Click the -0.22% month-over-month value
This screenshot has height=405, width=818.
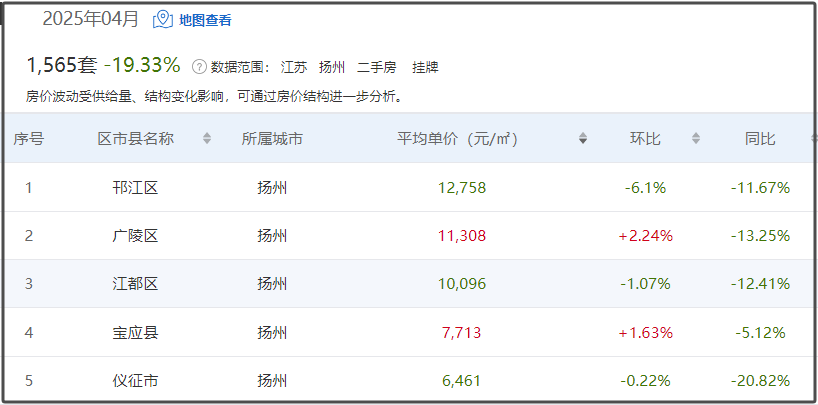click(645, 381)
